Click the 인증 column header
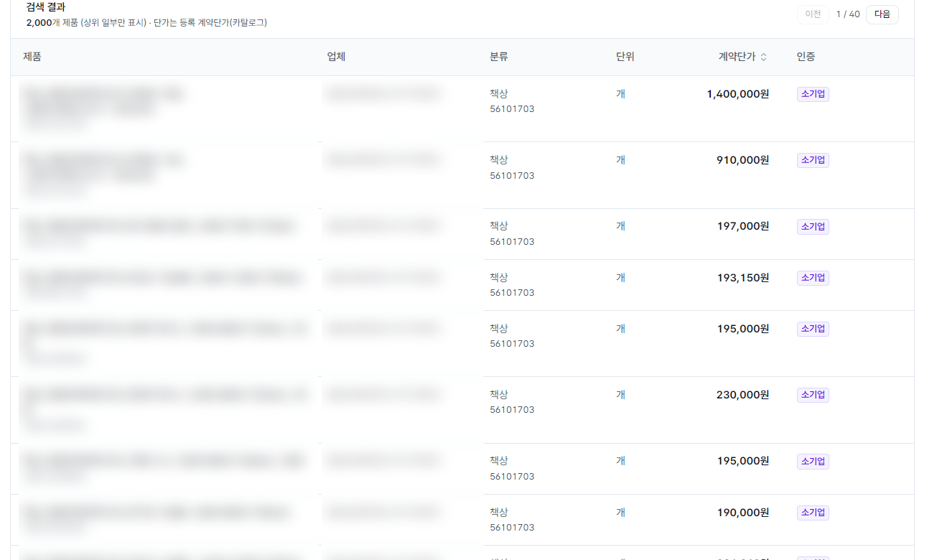Viewport: 932px width, 560px height. [806, 57]
